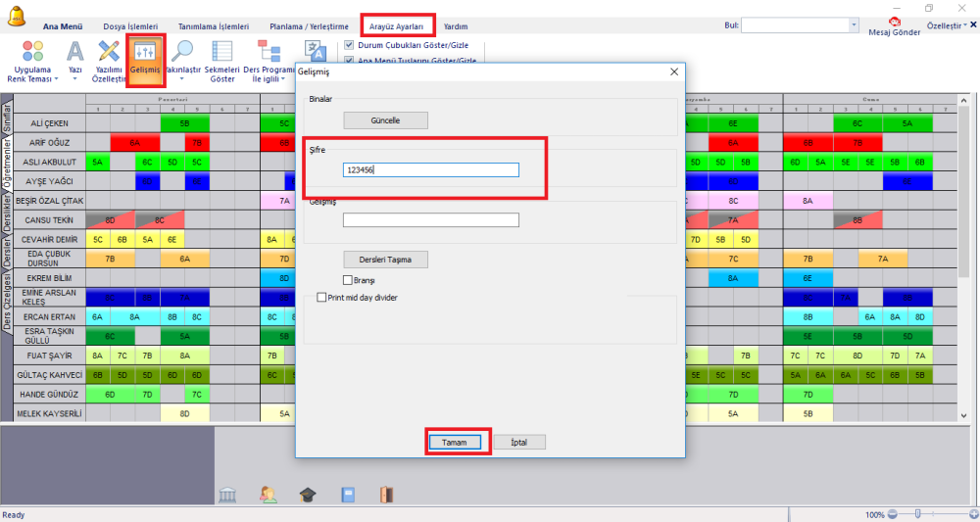Screen dimensions: 980x522
Task: Select the HANDE GÜNDÜZ teacher row
Action: tap(49, 394)
